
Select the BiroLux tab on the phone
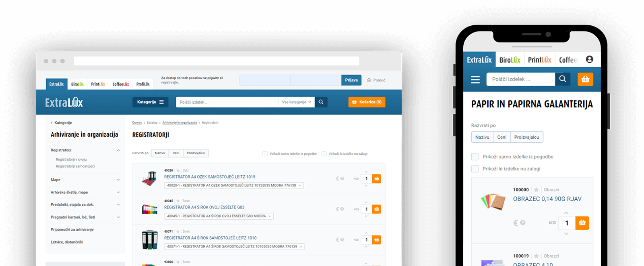coord(510,60)
